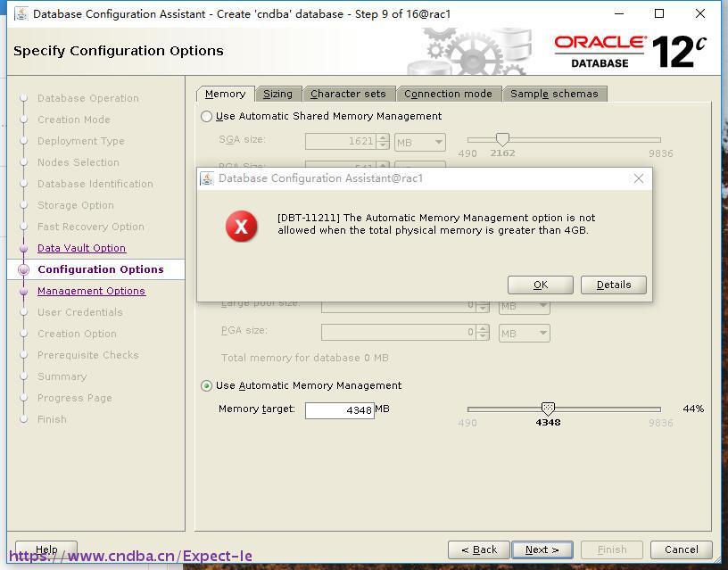Click Storage Option step in sidebar
Viewport: 728px width, 570px height.
75,205
